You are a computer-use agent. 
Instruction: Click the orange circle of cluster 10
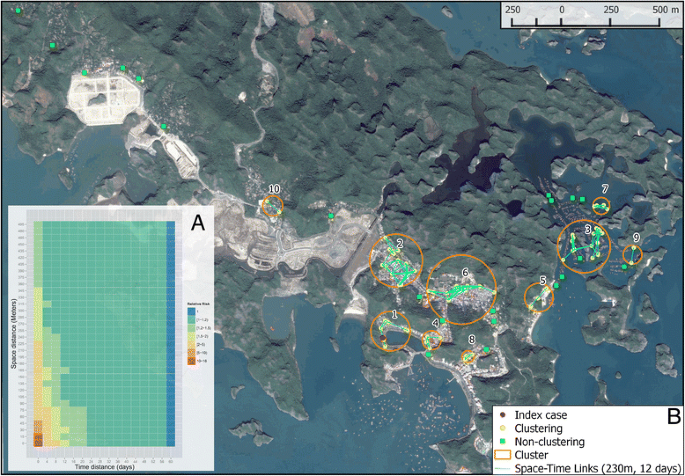[x=273, y=206]
